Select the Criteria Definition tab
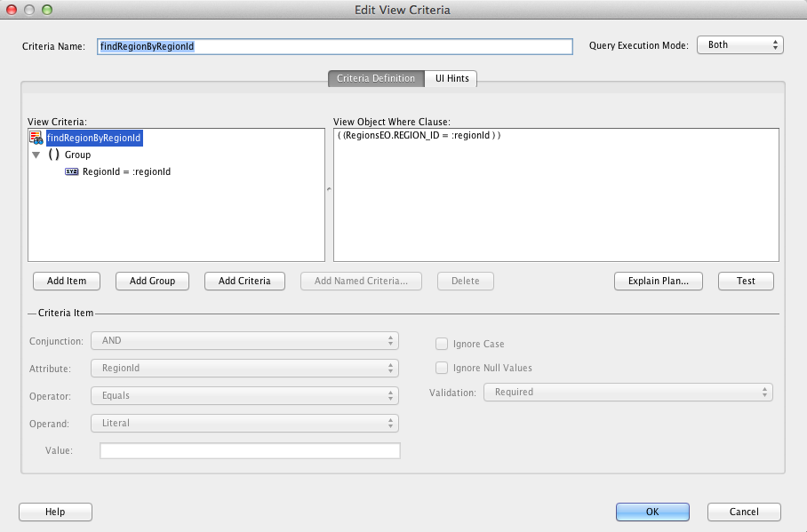Screen dimensions: 807x532 377,78
